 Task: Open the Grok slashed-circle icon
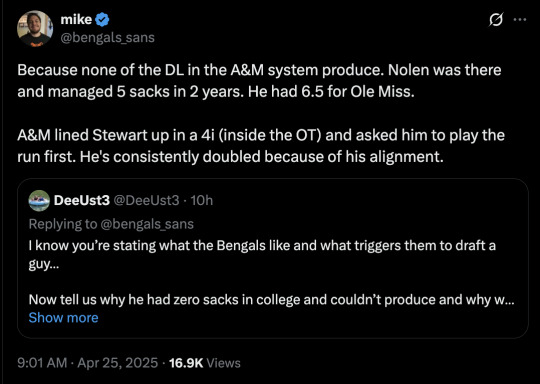click(x=496, y=20)
